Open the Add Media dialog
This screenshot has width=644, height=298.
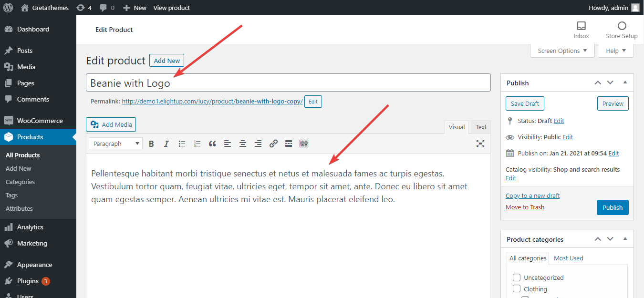[x=111, y=124]
